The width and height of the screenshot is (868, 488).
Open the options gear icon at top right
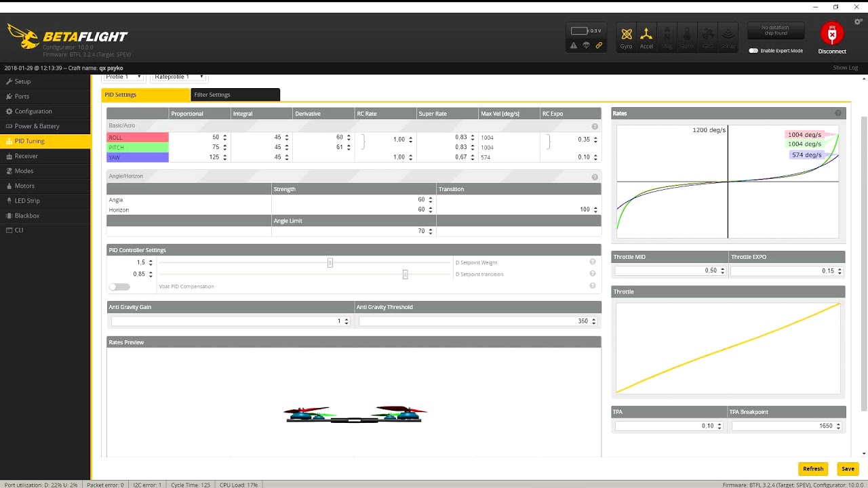[x=858, y=22]
